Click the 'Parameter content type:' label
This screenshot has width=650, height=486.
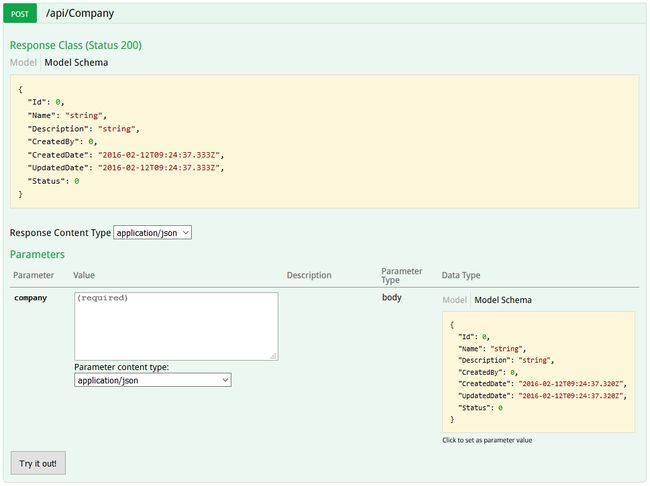[121, 367]
